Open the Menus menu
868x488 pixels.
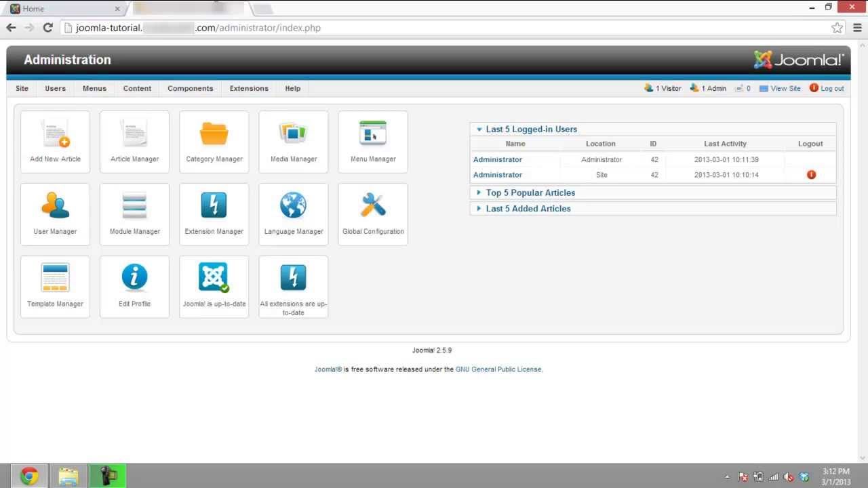coord(94,88)
